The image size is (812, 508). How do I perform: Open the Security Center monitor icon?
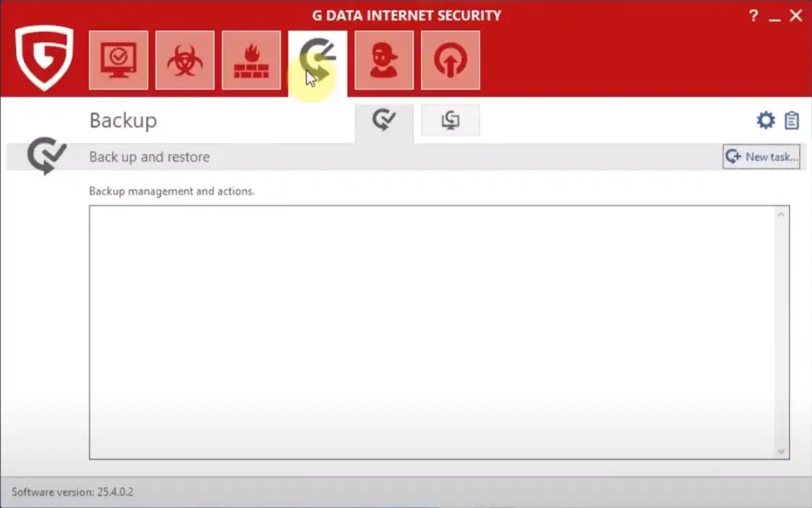pos(118,60)
